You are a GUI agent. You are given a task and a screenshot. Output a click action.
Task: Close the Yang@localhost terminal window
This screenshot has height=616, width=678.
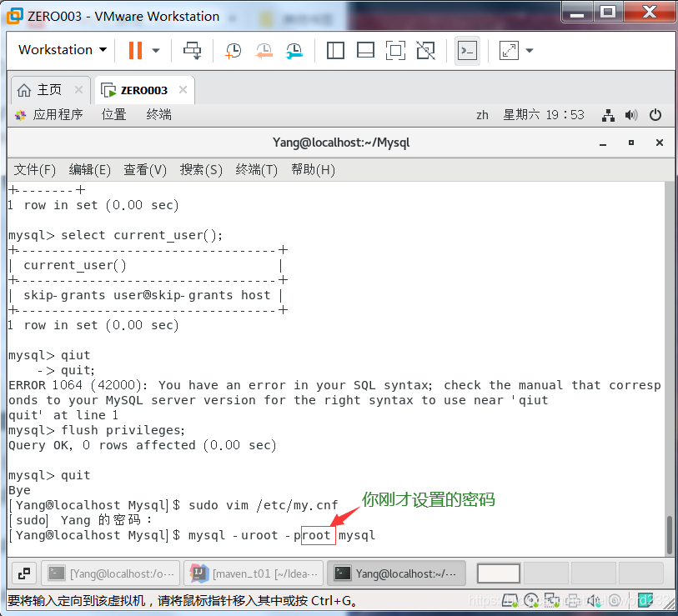point(660,143)
